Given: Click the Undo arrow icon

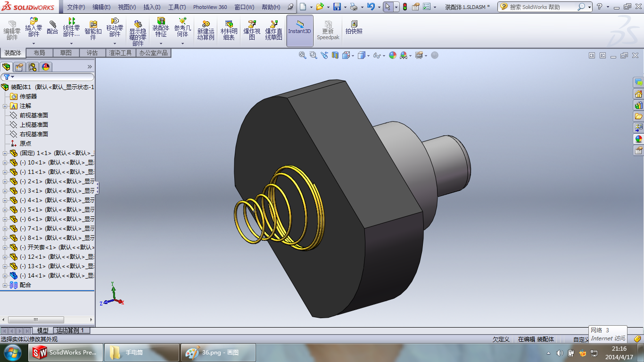Looking at the screenshot, I should (x=371, y=7).
